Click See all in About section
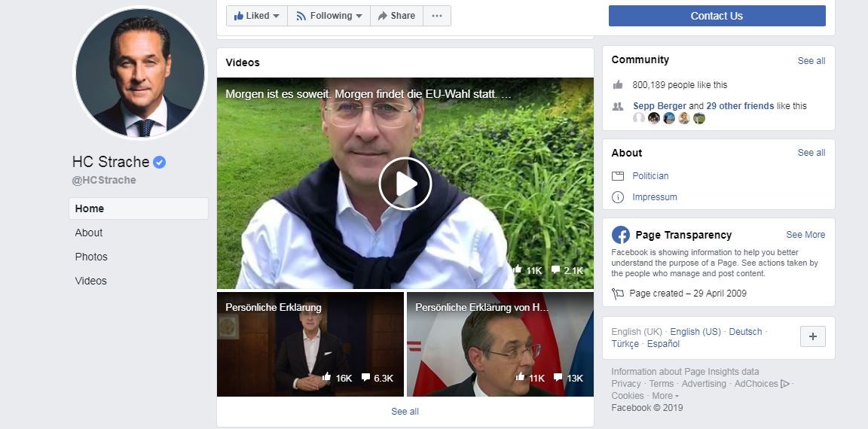The height and width of the screenshot is (429, 868). [x=811, y=153]
